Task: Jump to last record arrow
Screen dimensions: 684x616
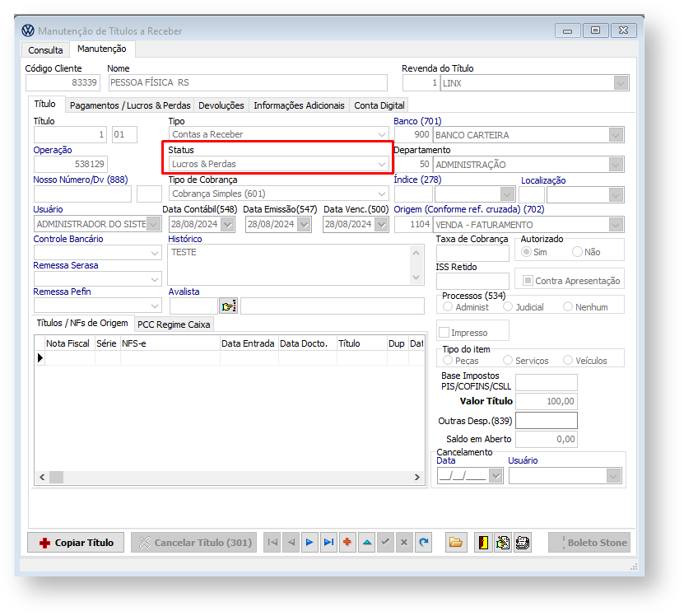Action: coord(328,542)
